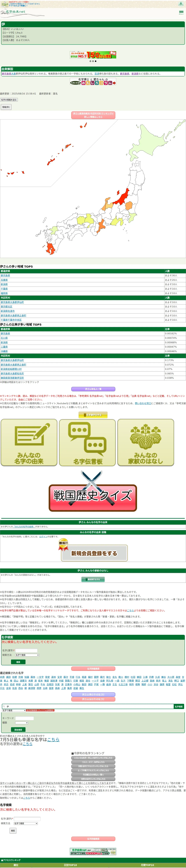This screenshot has height=868, width=186.
Task: Open 伊さん(女の子)の名づけ button
Action: (x=93, y=699)
